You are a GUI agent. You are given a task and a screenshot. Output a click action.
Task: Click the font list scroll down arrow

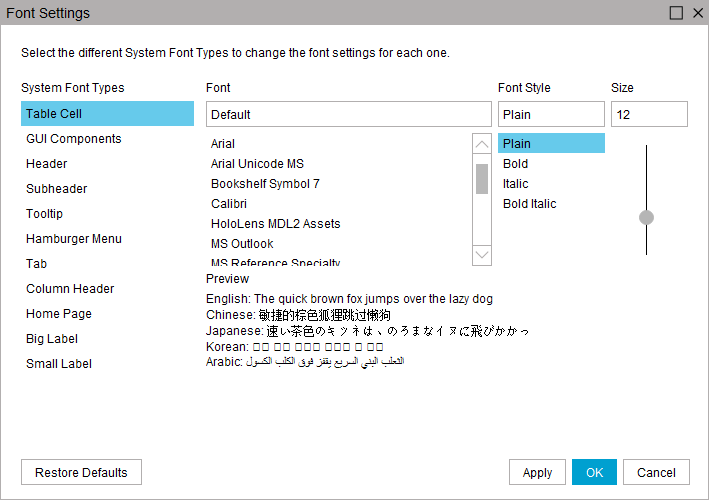pos(482,255)
